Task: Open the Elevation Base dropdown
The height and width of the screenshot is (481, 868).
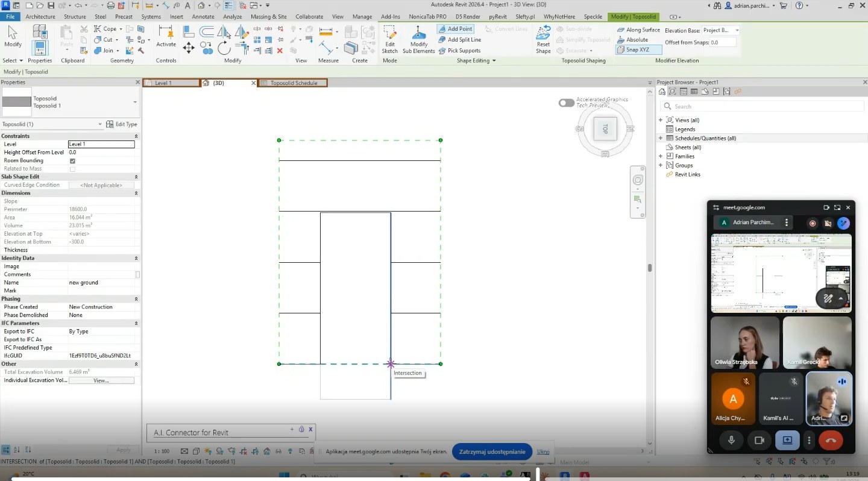Action: [x=721, y=30]
